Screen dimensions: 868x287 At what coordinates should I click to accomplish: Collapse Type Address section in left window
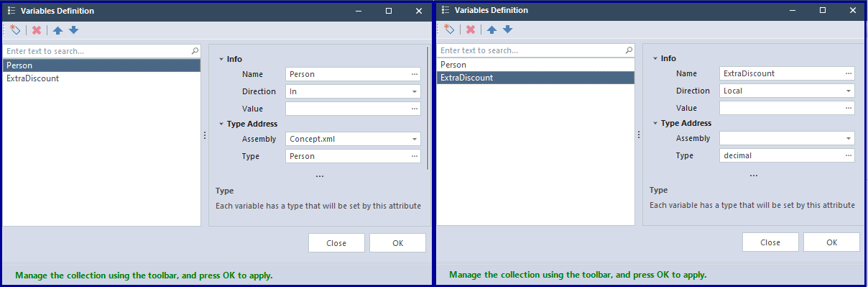click(x=221, y=124)
